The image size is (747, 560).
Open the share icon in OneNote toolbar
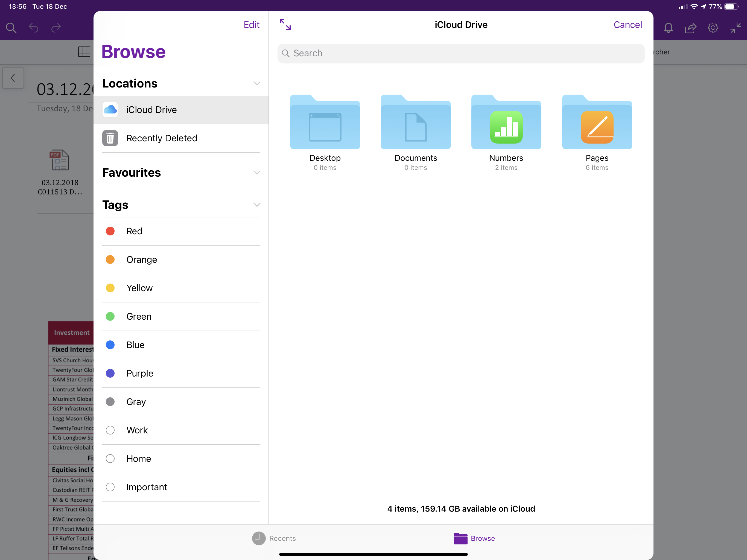[691, 28]
